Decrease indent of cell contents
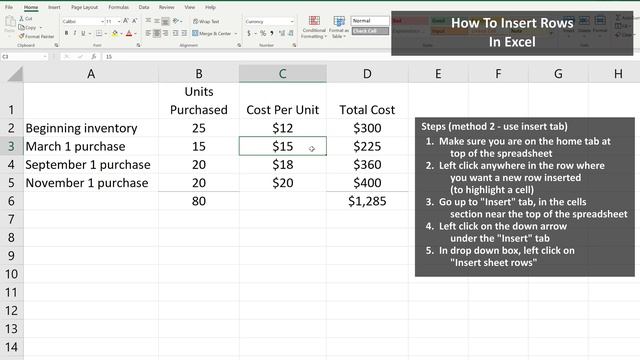The image size is (640, 360). [176, 33]
